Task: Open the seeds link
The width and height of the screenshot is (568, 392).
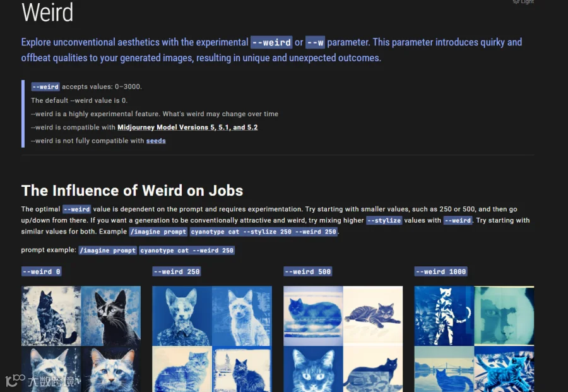Action: pyautogui.click(x=156, y=141)
